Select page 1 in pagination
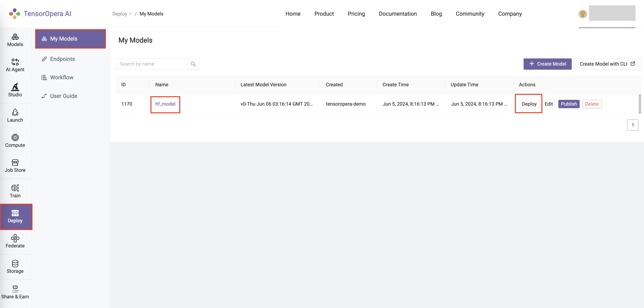This screenshot has height=308, width=644. 632,125
